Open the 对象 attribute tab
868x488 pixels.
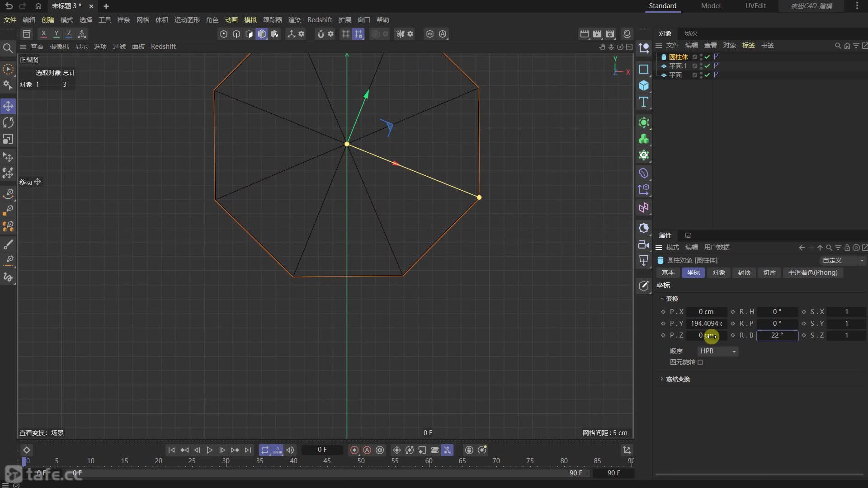[718, 272]
